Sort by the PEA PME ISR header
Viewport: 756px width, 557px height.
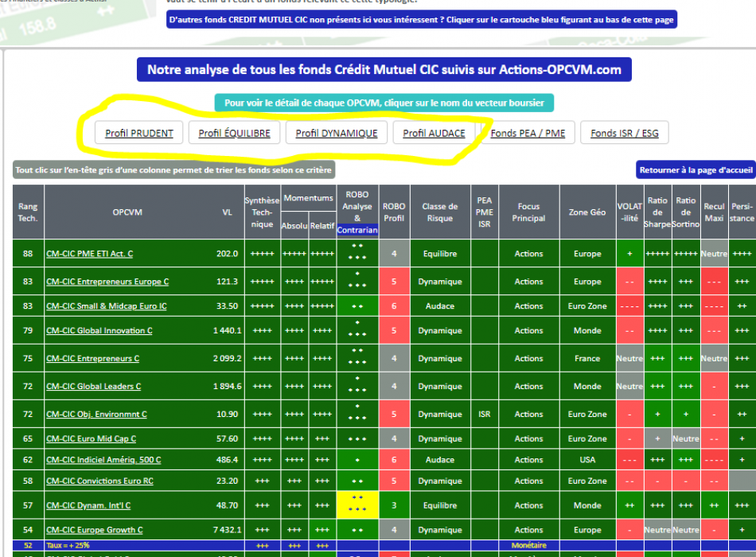484,212
